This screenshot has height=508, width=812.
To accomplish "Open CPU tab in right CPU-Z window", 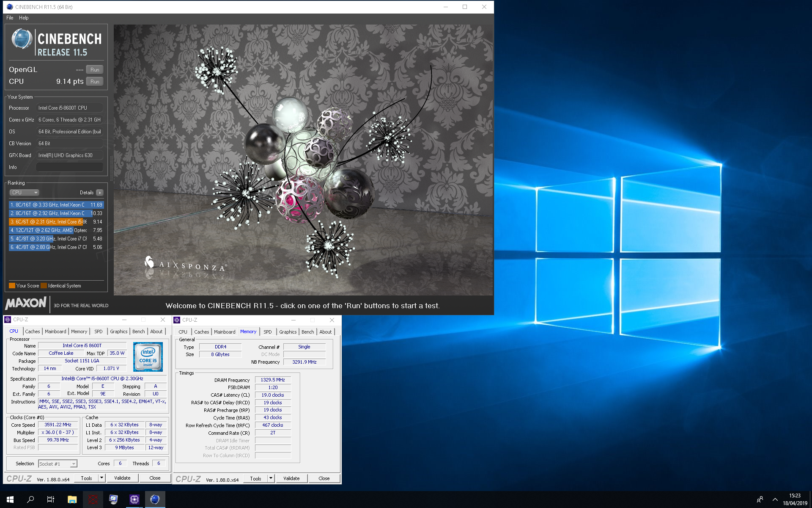I will tap(183, 332).
